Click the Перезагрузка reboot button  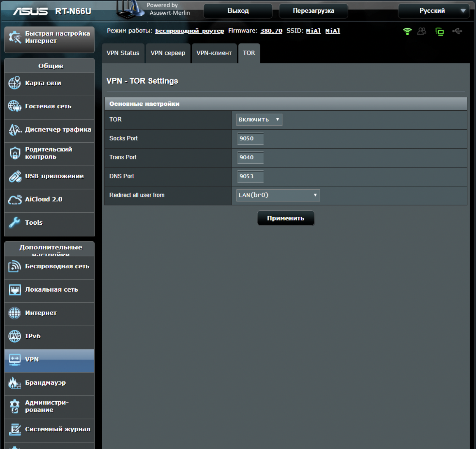pyautogui.click(x=313, y=11)
